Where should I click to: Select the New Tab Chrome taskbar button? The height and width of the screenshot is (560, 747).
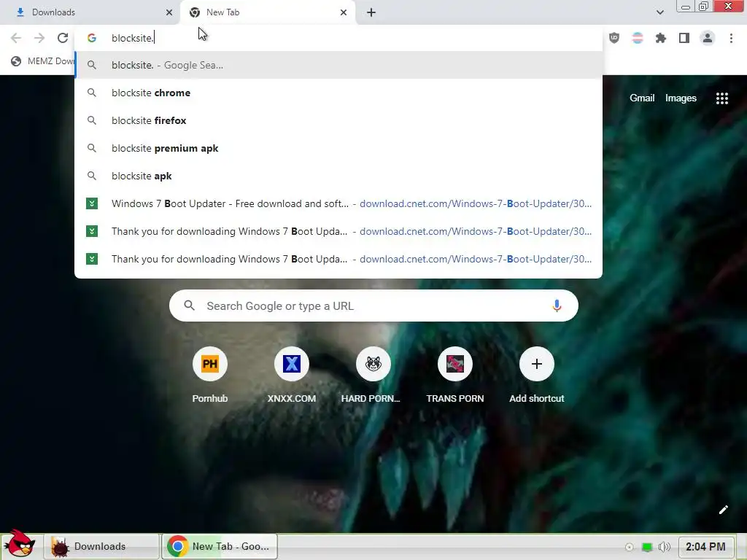point(220,546)
